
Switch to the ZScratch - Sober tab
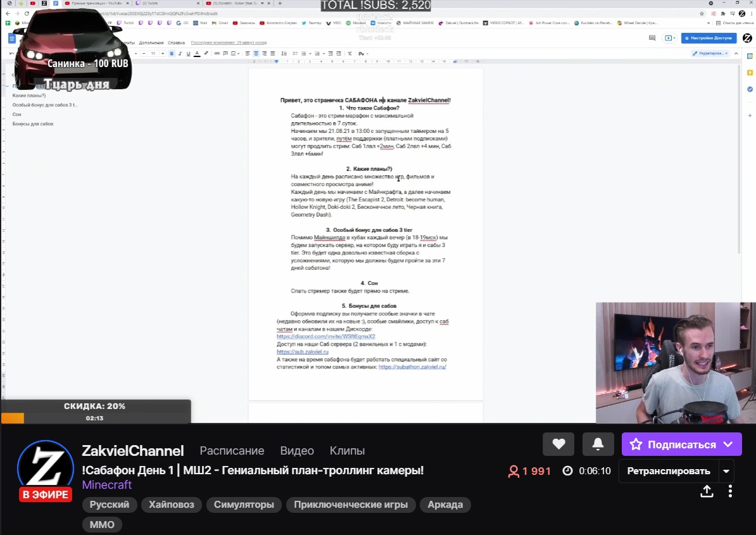239,3
